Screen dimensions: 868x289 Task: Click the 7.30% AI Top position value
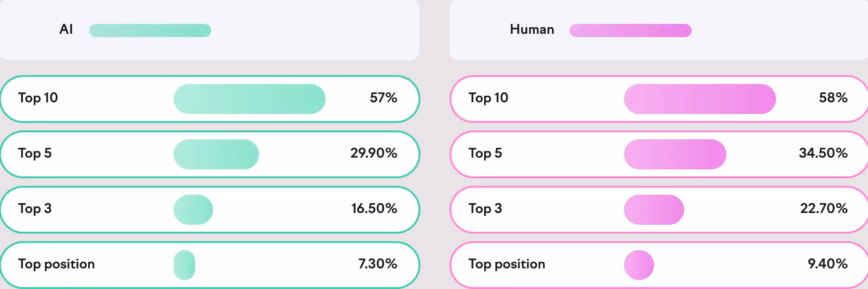click(x=378, y=264)
